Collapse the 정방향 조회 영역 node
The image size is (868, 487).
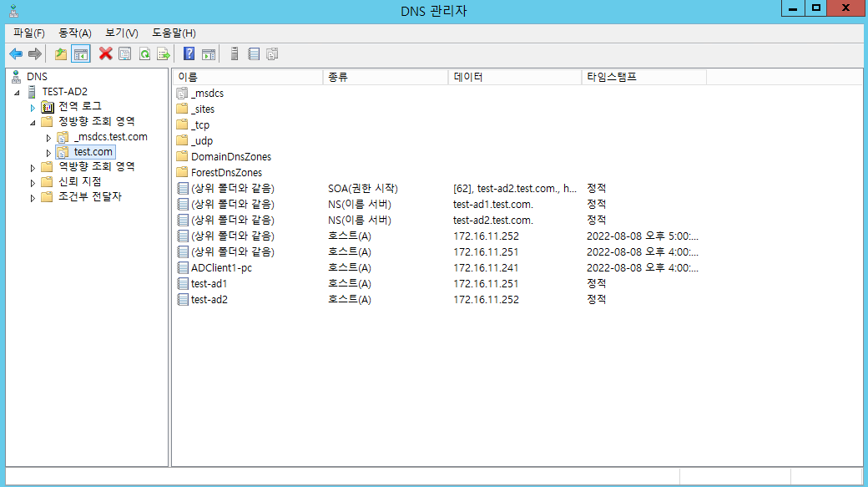click(x=33, y=123)
